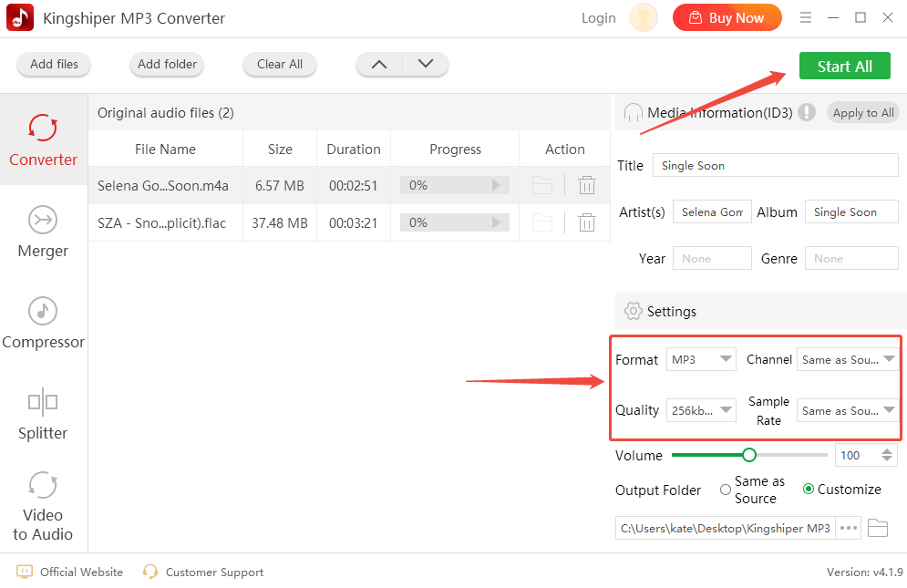Click the ID3 info exclamation icon

[x=807, y=112]
